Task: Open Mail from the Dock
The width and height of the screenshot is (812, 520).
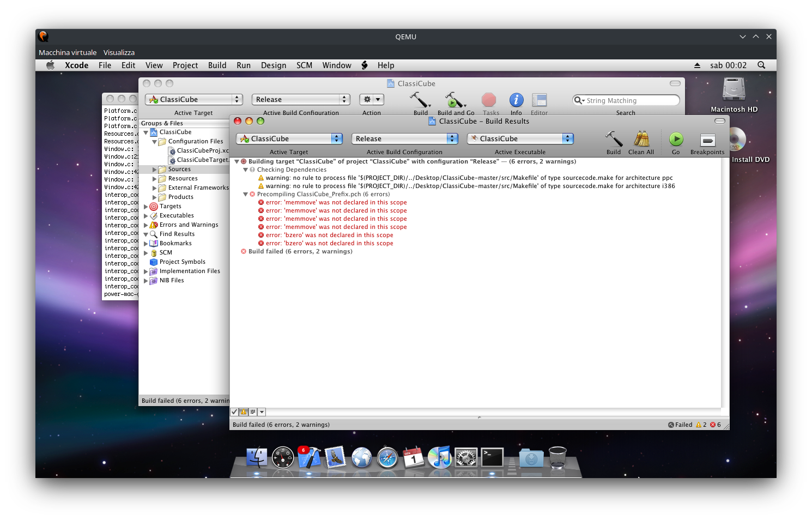Action: [x=335, y=457]
